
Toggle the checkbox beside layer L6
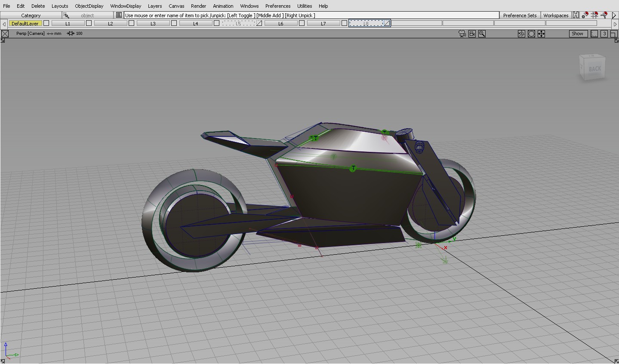302,23
